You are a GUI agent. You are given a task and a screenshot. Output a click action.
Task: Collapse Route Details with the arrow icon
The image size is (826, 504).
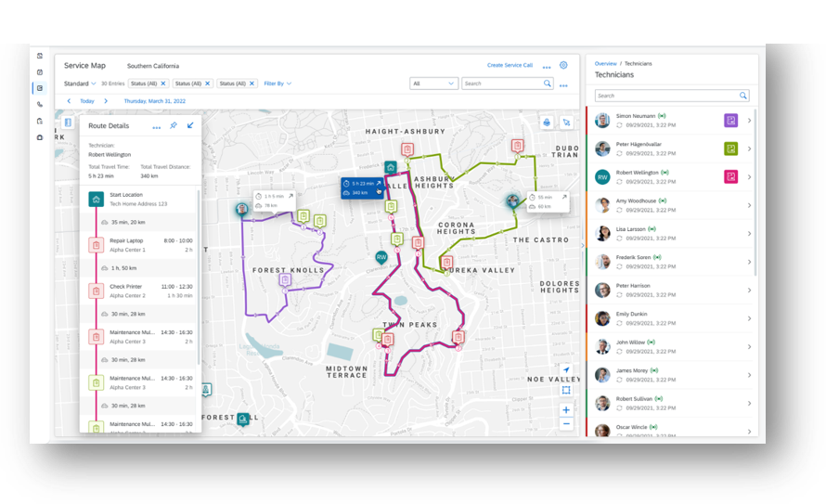click(190, 125)
